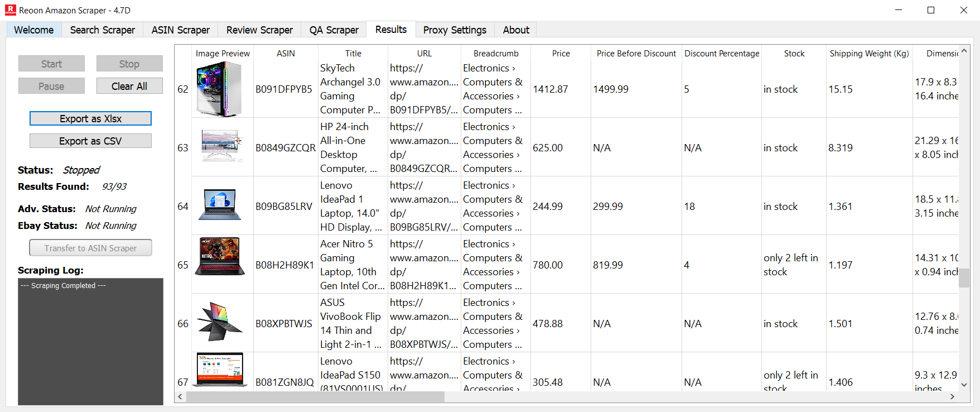980x412 pixels.
Task: Click the vertical scrollbar thumb
Action: tap(964, 277)
